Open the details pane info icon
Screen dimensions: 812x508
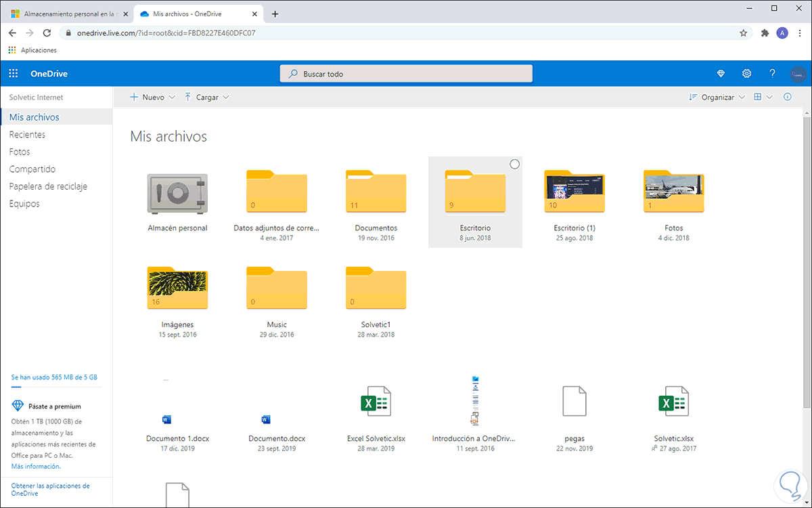coord(787,97)
